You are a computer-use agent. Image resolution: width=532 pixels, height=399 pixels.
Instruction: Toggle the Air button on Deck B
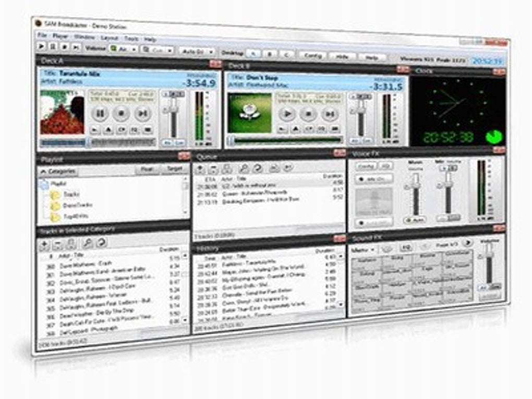[355, 140]
